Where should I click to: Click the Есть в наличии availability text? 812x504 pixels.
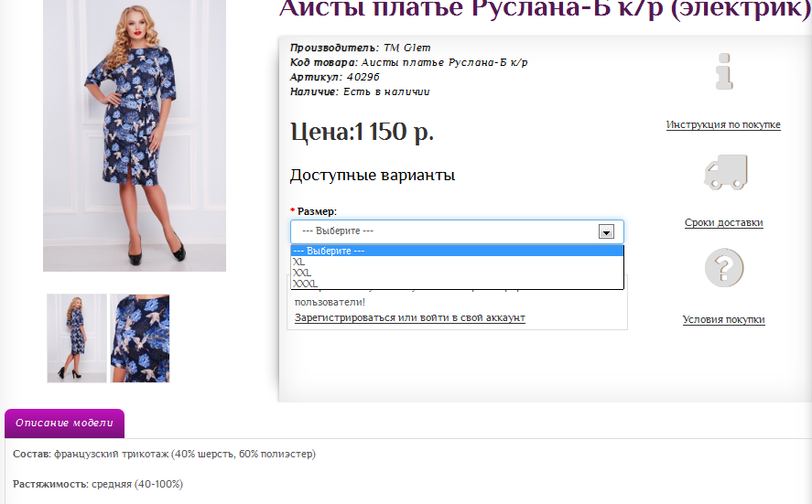point(386,91)
